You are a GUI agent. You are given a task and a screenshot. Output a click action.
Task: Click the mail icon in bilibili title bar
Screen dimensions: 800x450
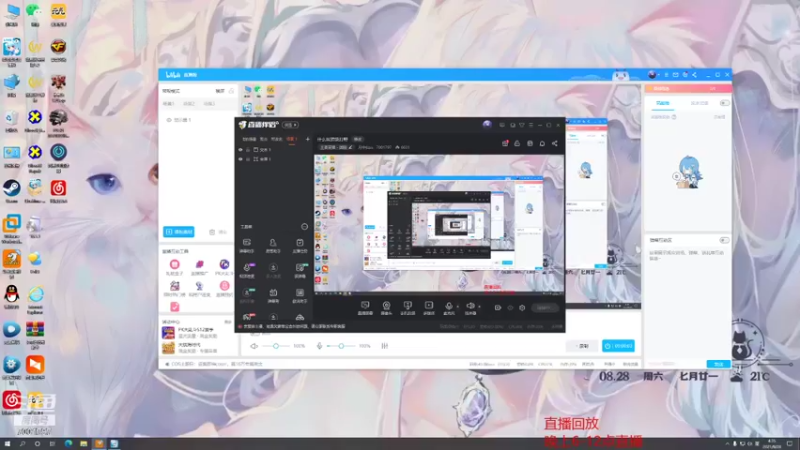pos(676,75)
